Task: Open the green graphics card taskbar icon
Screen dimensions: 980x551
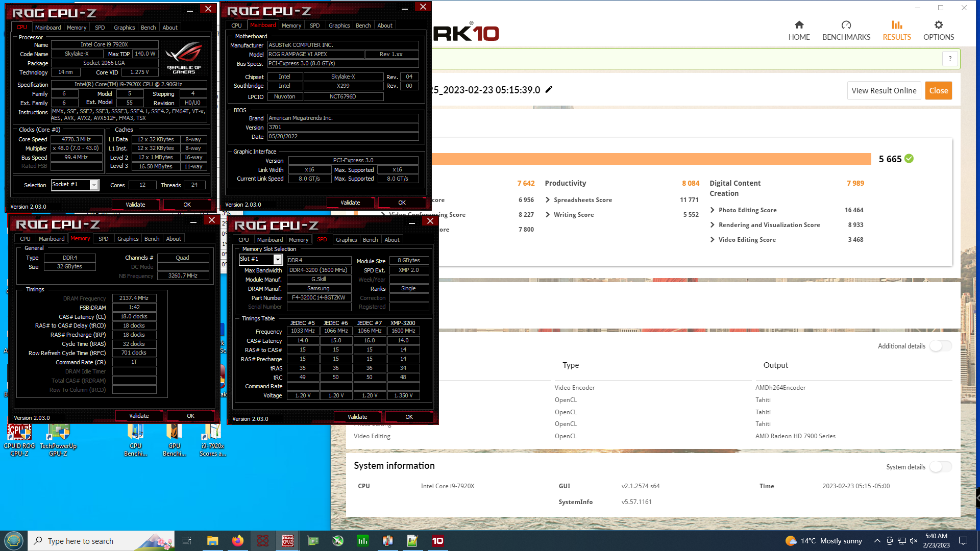Action: coord(313,541)
